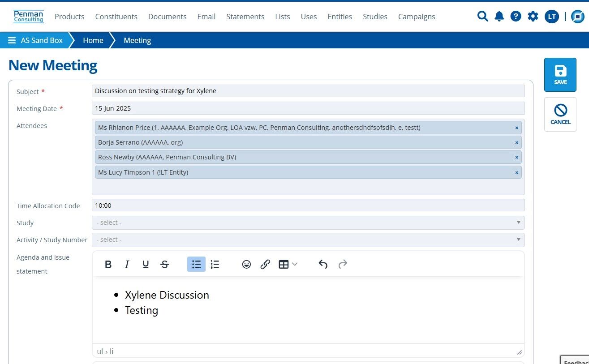Screen dimensions: 589x364
Task: Open the Entities menu
Action: click(340, 17)
